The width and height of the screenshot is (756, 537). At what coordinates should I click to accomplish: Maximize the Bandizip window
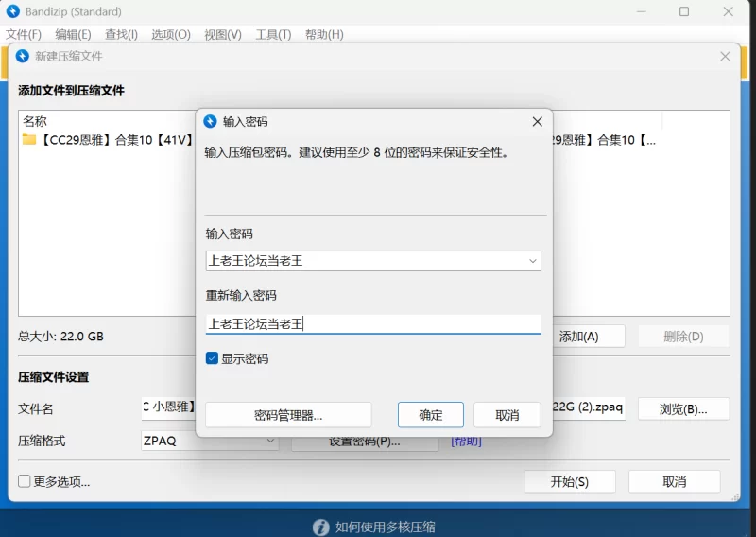click(x=683, y=11)
